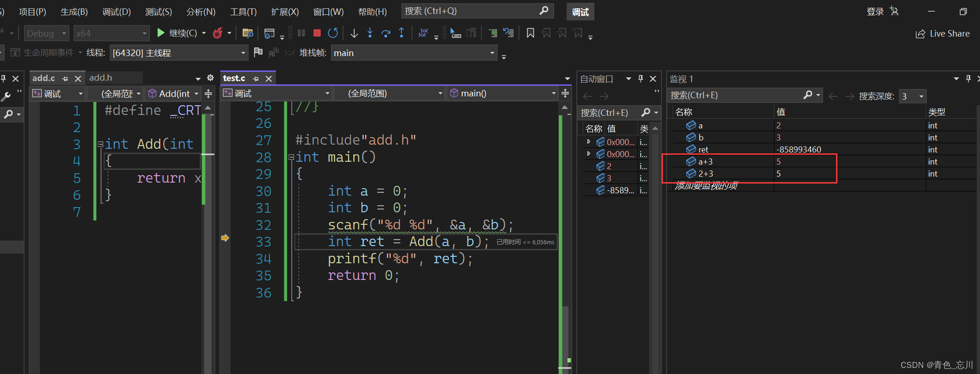Open the 调试(D) menu

[x=116, y=12]
